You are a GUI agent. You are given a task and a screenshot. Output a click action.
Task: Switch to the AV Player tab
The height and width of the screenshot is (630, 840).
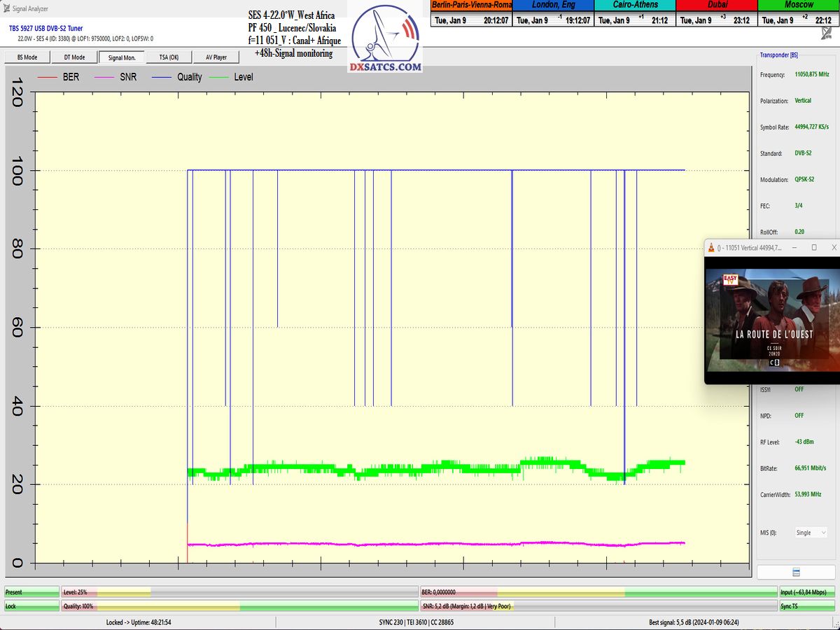pos(216,57)
